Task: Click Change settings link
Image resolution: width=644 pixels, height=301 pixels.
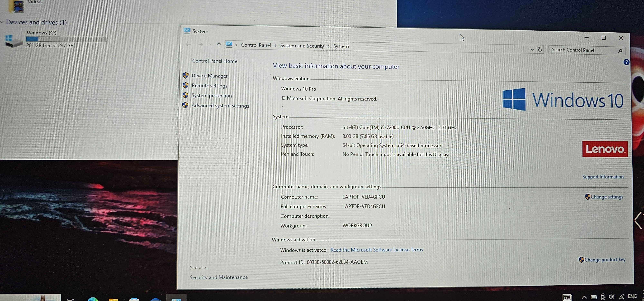Action: coord(607,197)
